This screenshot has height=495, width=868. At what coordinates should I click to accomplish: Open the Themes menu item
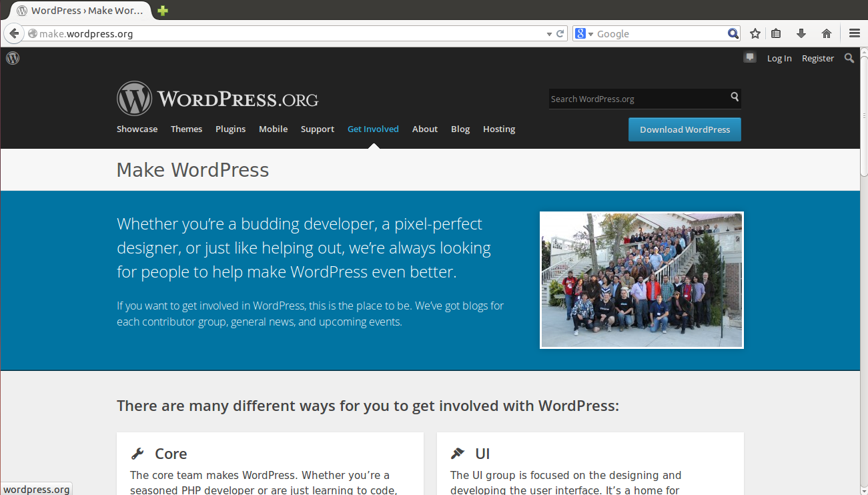pyautogui.click(x=186, y=129)
